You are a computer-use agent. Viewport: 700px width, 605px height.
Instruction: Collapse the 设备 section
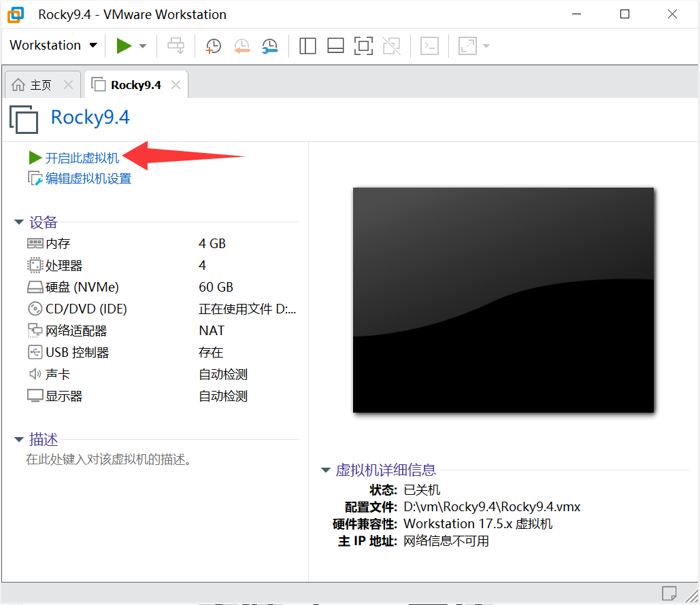tap(19, 222)
